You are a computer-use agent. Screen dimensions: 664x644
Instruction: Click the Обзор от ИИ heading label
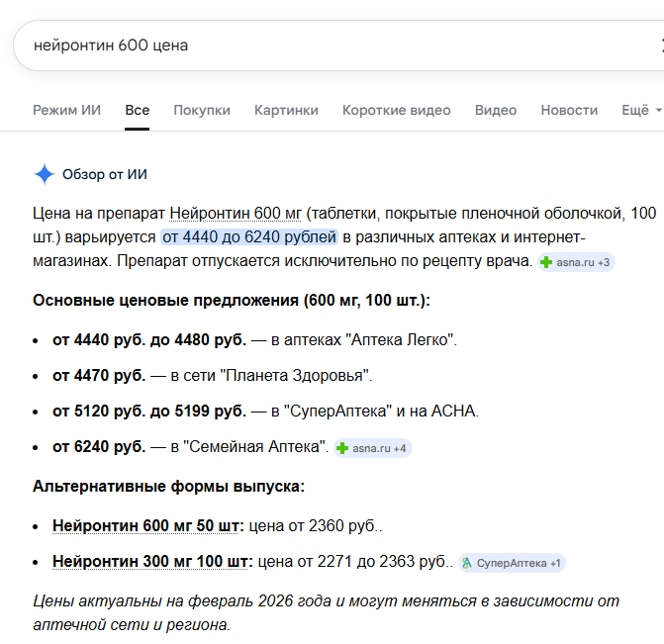[105, 175]
